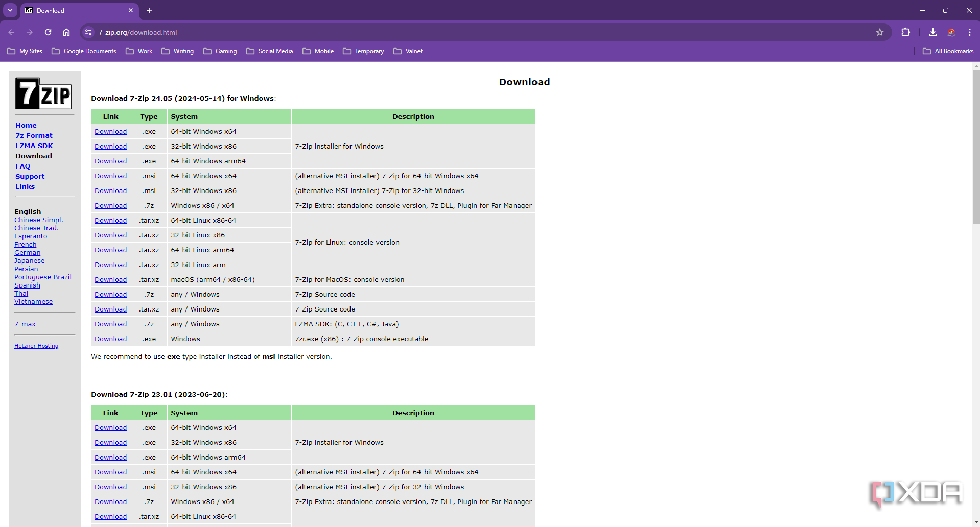Open a new tab with plus button
The height and width of the screenshot is (527, 980).
(x=149, y=10)
